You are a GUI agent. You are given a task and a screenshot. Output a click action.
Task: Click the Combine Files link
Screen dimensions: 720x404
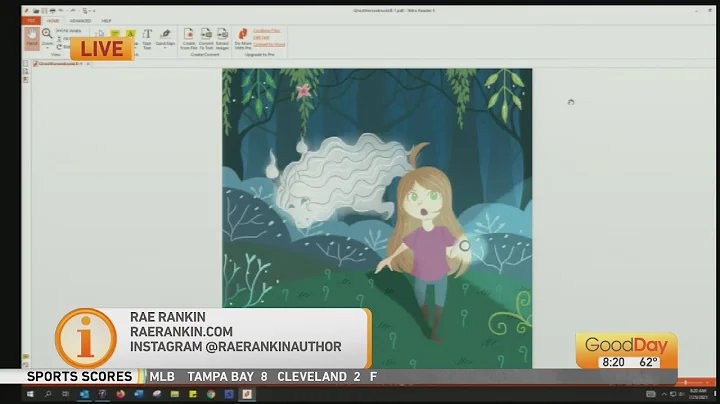click(266, 31)
